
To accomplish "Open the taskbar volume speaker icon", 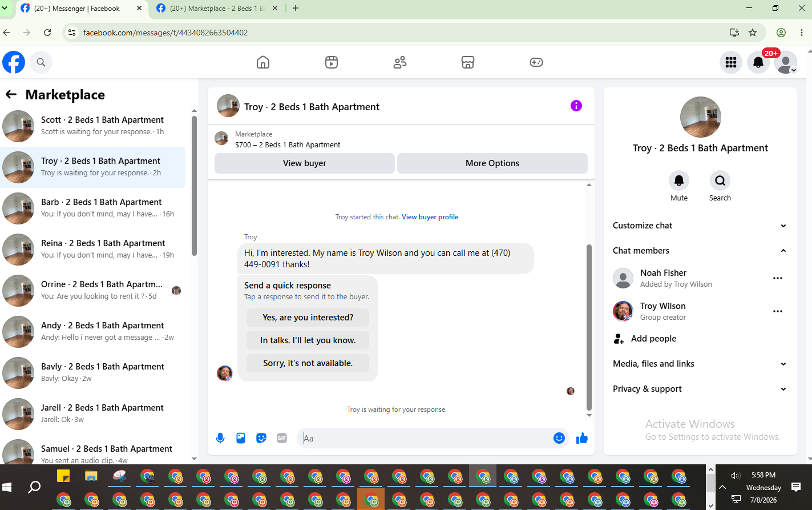I will [736, 475].
